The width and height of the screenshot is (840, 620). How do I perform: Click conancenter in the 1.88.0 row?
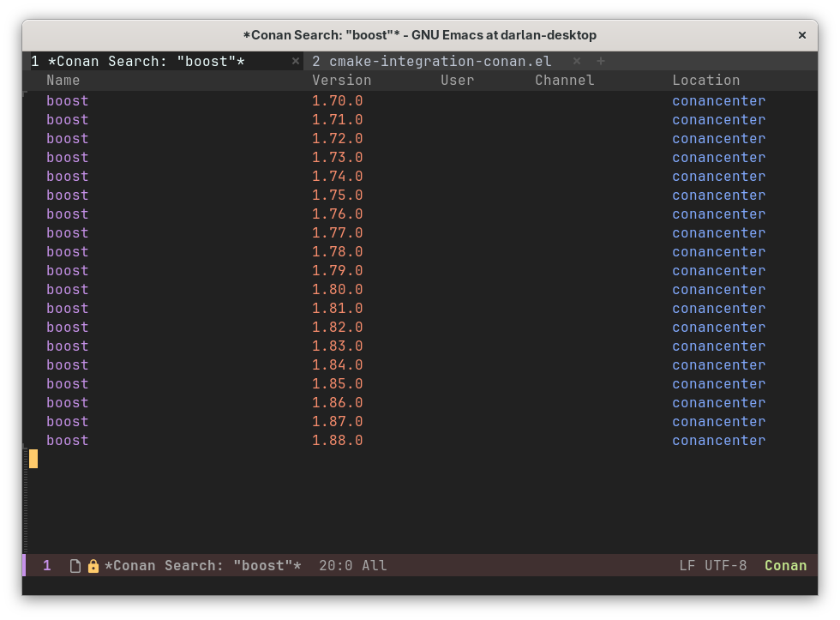(x=719, y=441)
